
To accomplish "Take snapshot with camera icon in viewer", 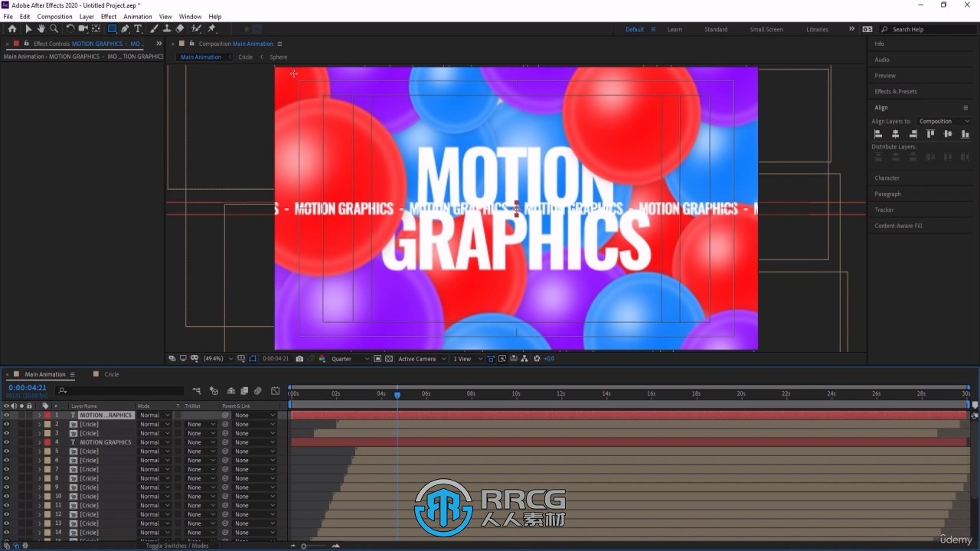I will (x=299, y=358).
